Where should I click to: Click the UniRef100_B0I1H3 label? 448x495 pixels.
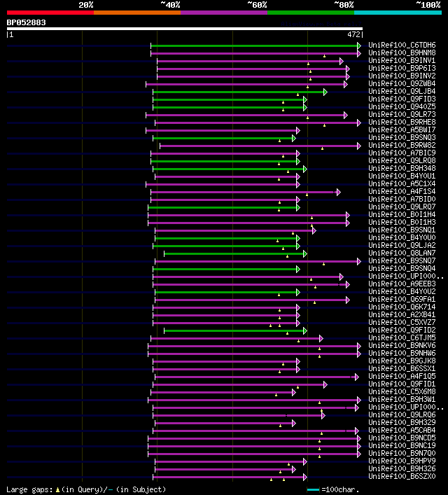tap(402, 222)
